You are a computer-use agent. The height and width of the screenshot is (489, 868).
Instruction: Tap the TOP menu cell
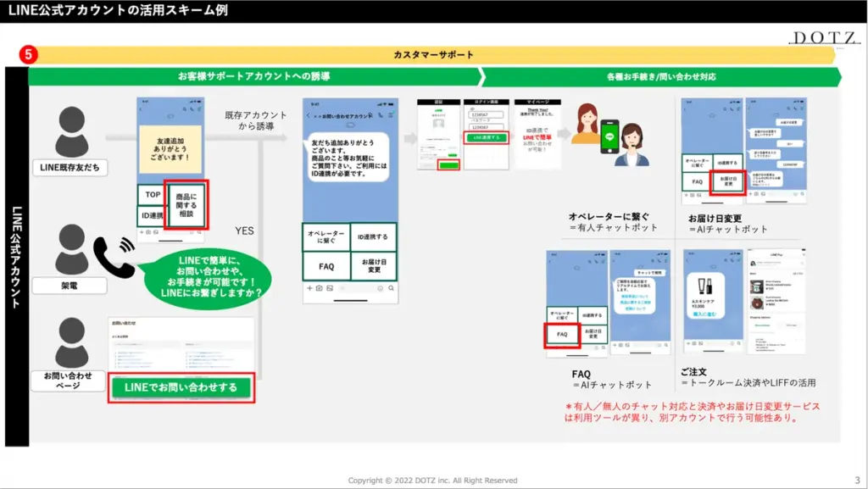point(152,195)
